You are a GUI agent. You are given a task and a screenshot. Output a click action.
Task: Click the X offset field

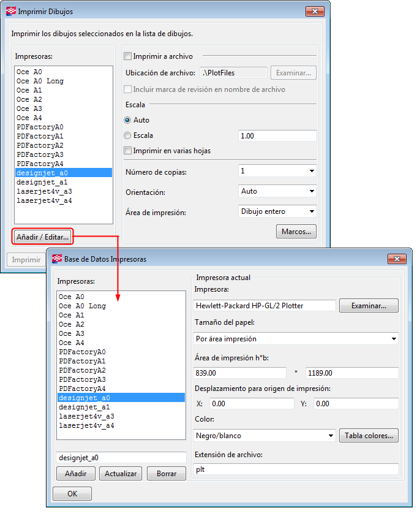pos(252,404)
